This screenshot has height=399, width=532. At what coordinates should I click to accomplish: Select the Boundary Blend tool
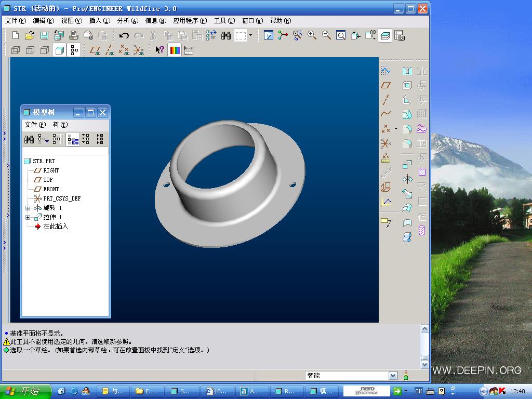(407, 208)
